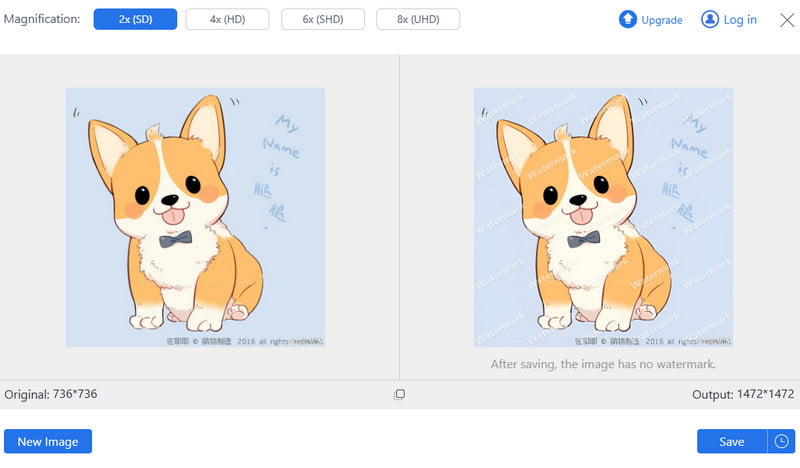Image resolution: width=800 pixels, height=468 pixels.
Task: Switch to 8x (UHD) magnification
Action: tap(418, 19)
